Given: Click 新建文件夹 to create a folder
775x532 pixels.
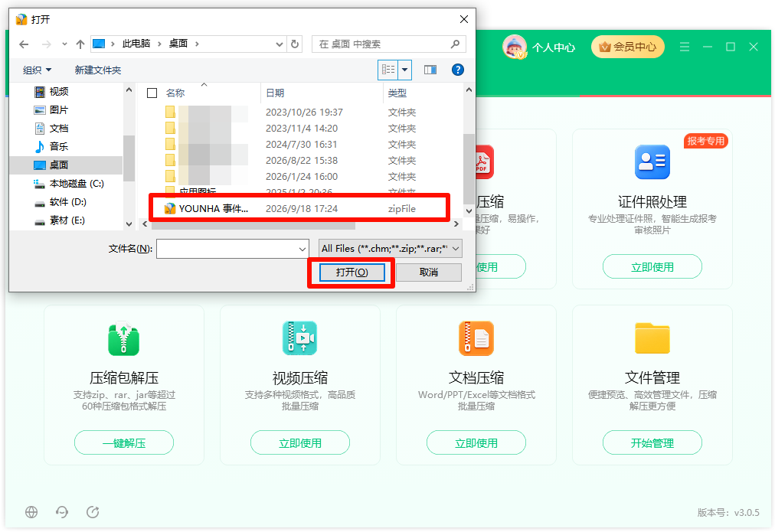Looking at the screenshot, I should point(98,70).
